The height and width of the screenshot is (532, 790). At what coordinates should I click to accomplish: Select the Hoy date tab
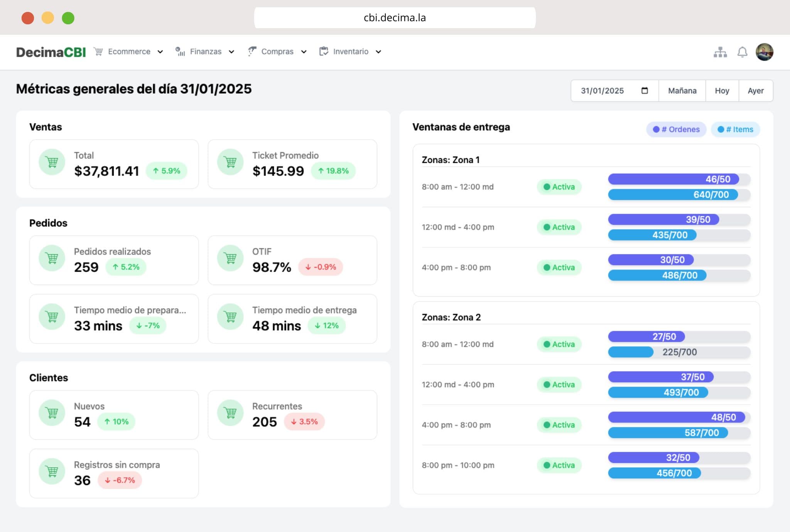point(722,91)
